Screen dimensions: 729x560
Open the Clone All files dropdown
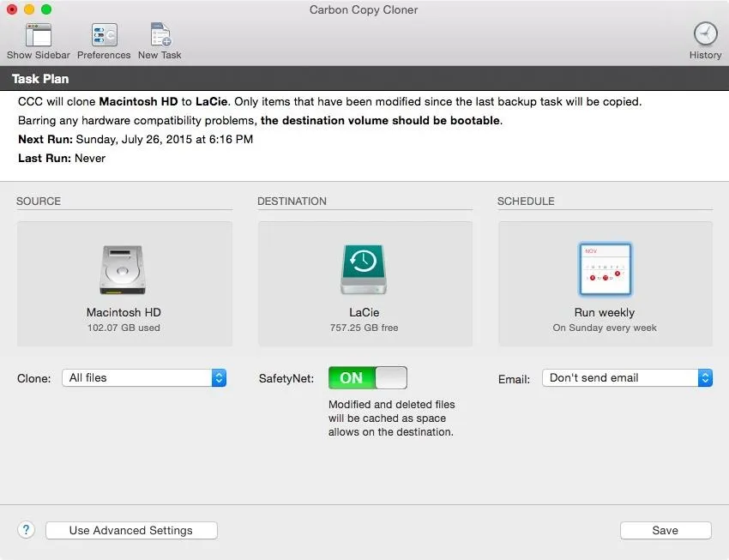coord(144,378)
